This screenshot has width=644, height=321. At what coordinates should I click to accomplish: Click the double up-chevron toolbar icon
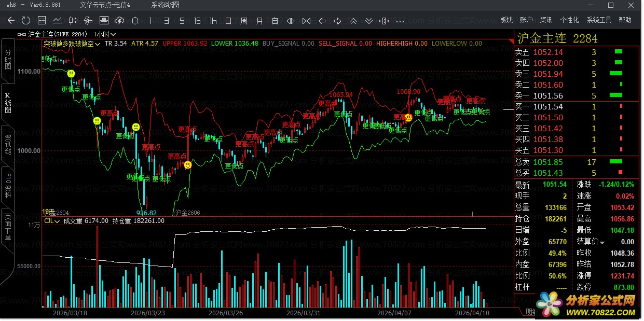[x=353, y=21]
